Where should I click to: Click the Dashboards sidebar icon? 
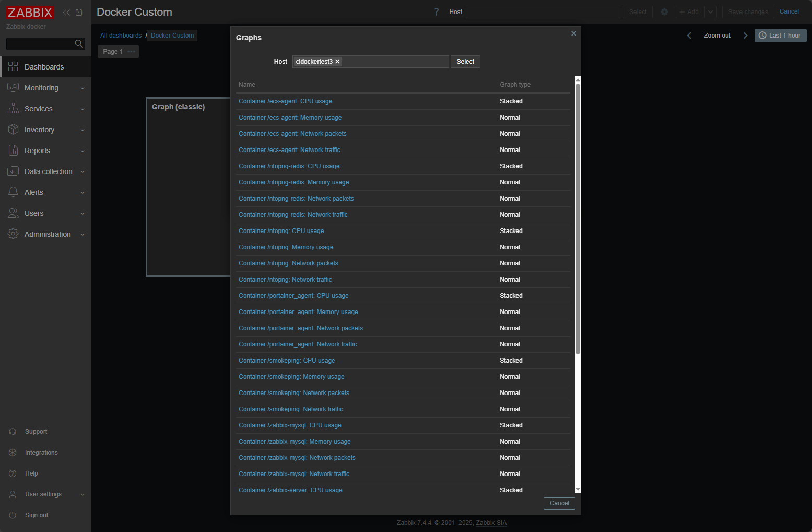pos(13,67)
